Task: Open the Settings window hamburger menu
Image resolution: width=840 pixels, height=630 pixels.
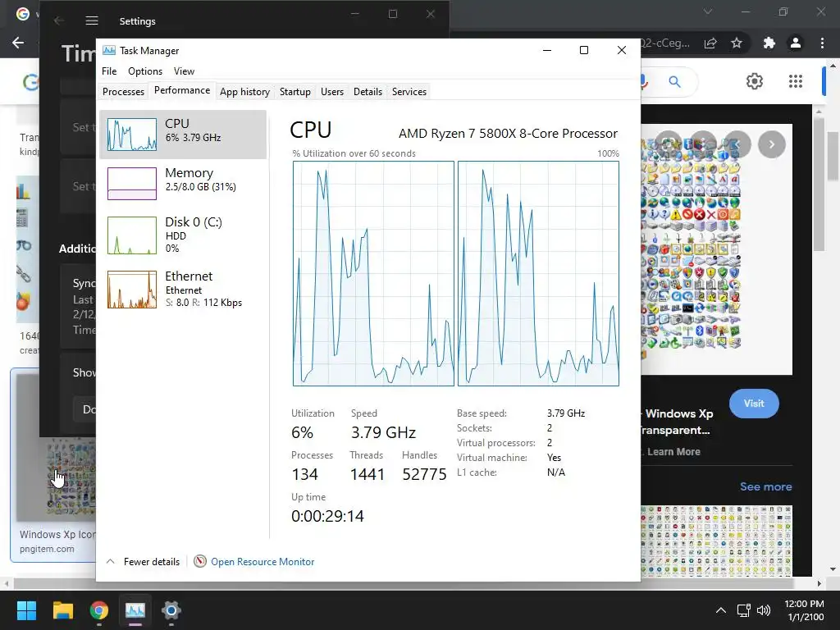Action: [92, 21]
